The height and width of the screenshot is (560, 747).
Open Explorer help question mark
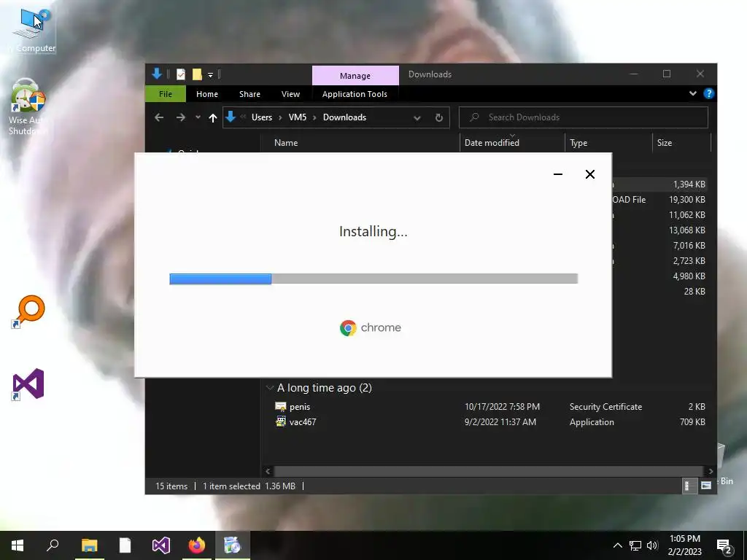tap(709, 93)
